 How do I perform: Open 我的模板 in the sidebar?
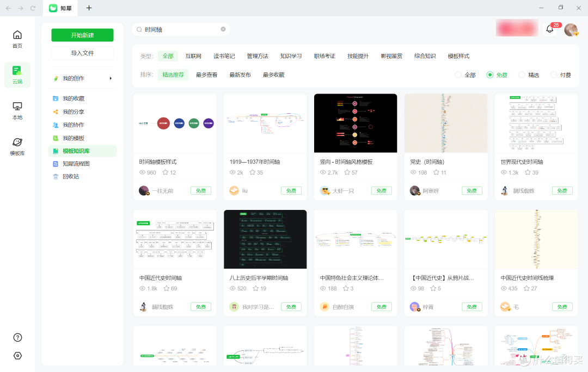tap(73, 138)
